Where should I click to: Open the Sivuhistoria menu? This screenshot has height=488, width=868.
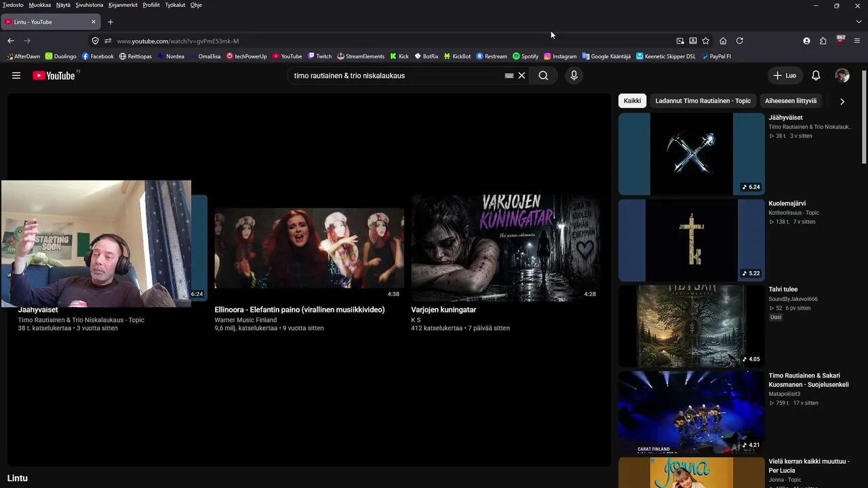coord(90,5)
